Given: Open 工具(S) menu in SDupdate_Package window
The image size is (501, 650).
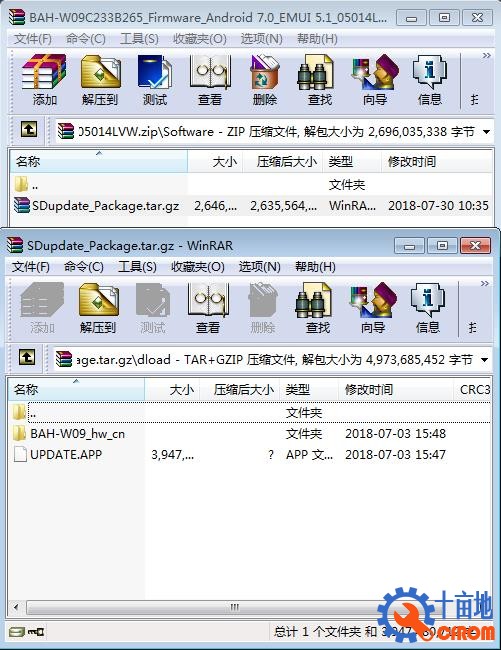Looking at the screenshot, I should [x=137, y=267].
